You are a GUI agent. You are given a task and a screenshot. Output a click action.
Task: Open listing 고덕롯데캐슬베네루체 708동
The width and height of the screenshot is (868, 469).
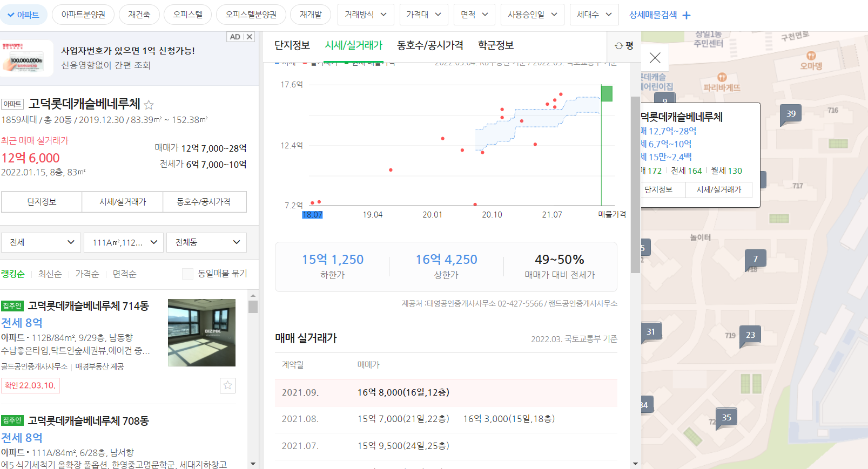[89, 421]
